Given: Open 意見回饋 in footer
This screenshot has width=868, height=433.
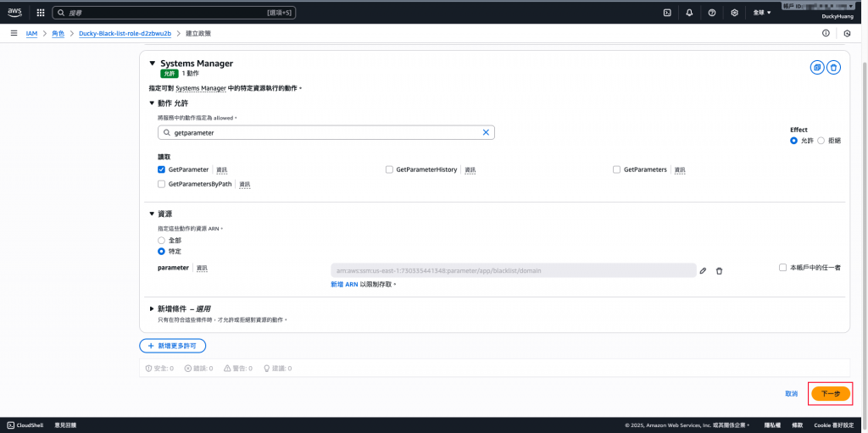Looking at the screenshot, I should click(65, 425).
